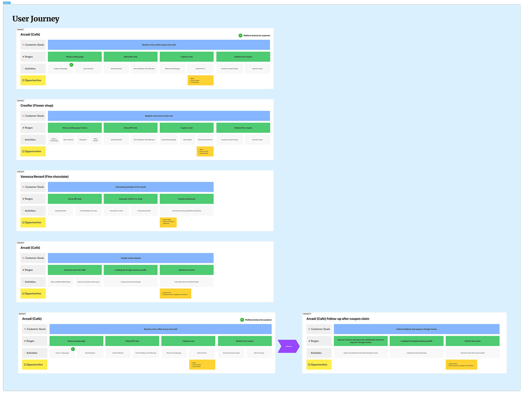Click the goal icon beside Customer Goals in Vanessa Renard journey
532x394 pixels.
[24, 187]
